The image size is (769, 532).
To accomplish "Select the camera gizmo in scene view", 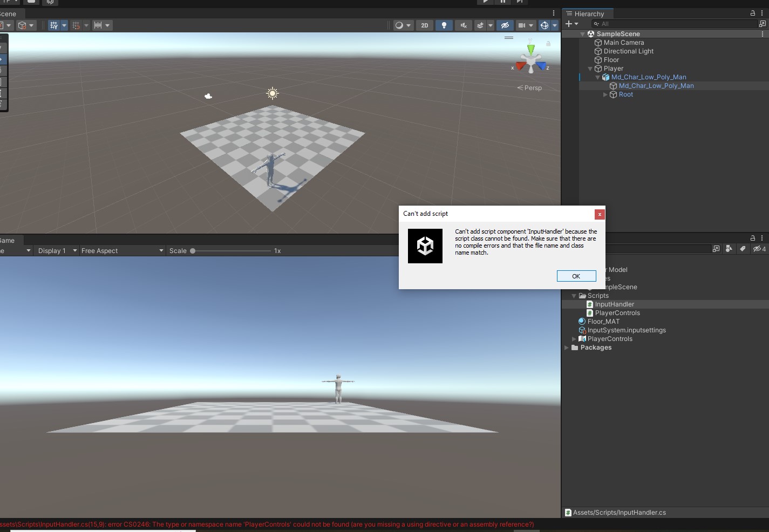I will (208, 96).
